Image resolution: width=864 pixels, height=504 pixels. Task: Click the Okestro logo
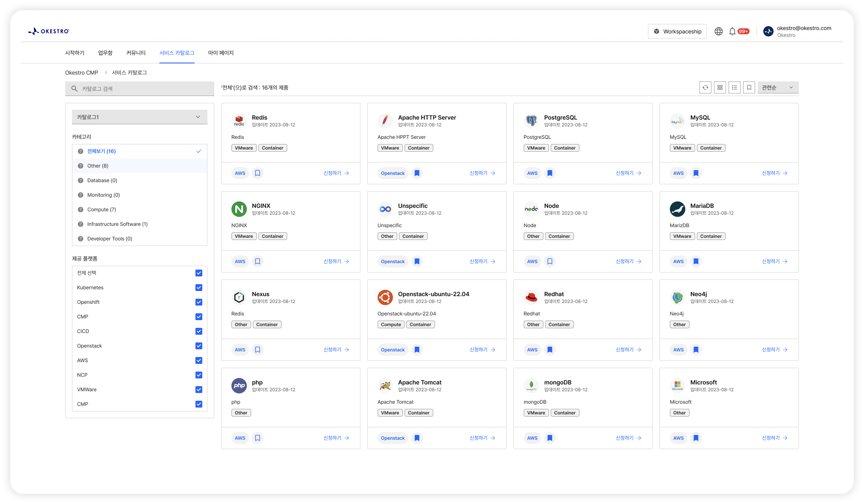48,31
